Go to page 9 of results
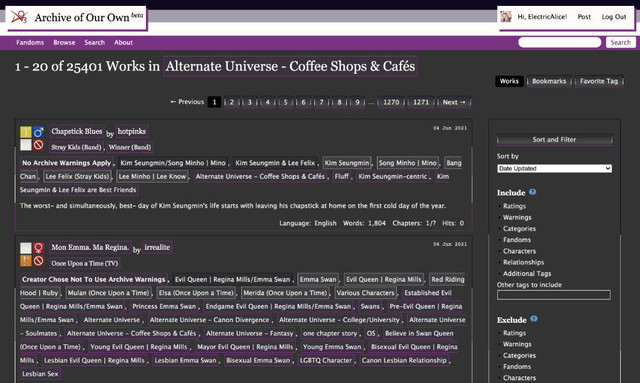Image resolution: width=640 pixels, height=383 pixels. [x=357, y=102]
